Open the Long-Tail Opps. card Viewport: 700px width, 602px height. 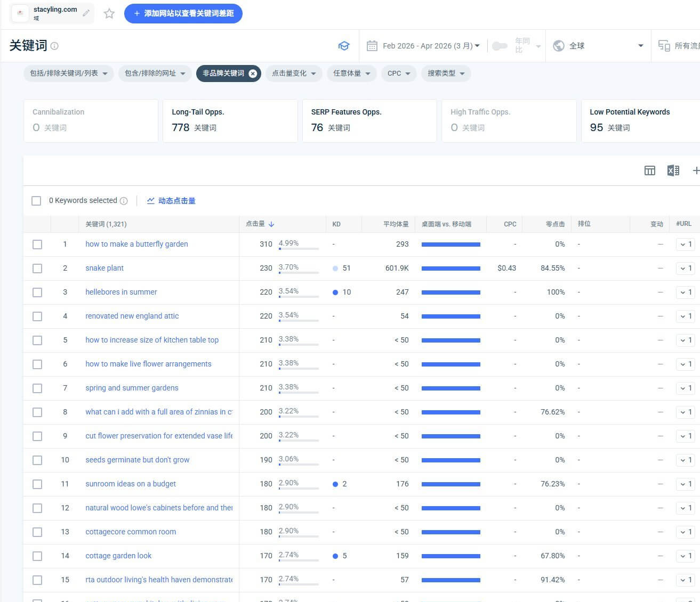230,121
